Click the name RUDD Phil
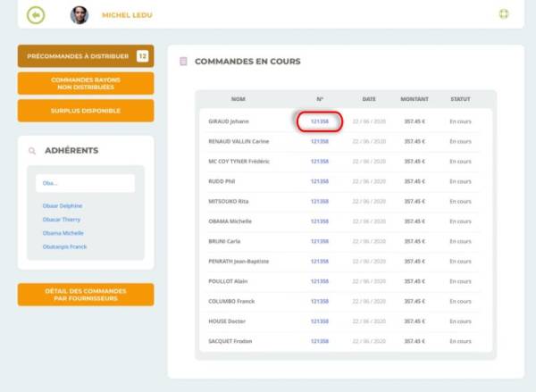Screen dimensions: 536x392 click(222, 181)
